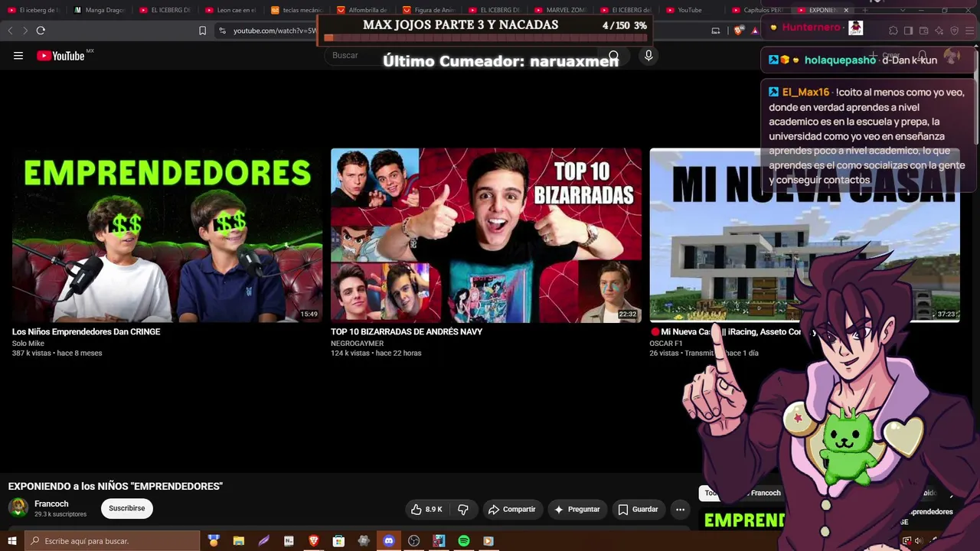Switch to 'El iceberg de' first browser tab

coord(34,10)
